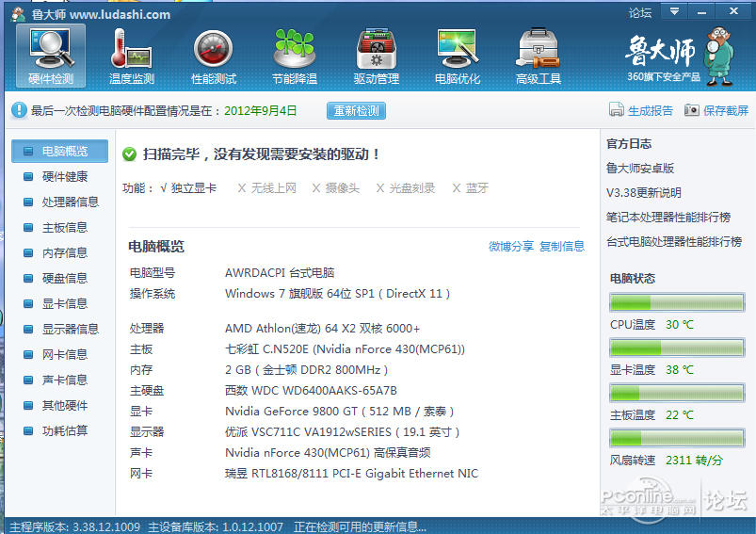756x534 pixels.
Task: Click the 西数 WDC WD6400AAKS 主硬盘 value
Action: click(311, 391)
